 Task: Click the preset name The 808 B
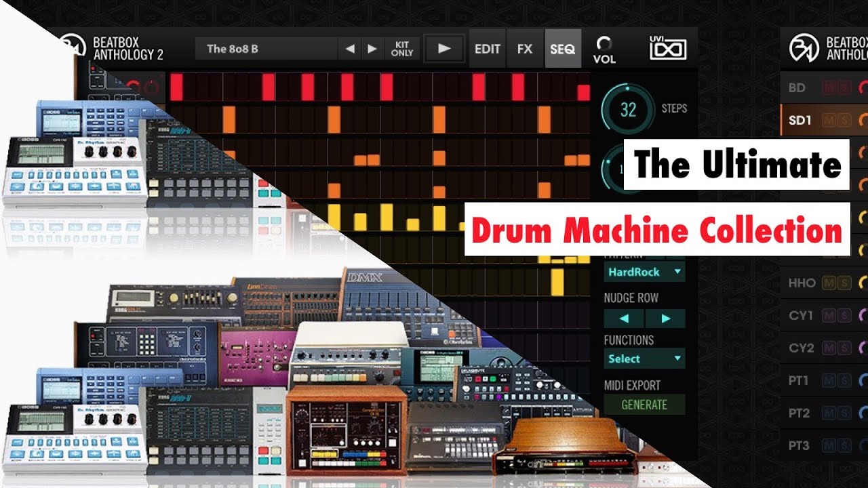(233, 49)
